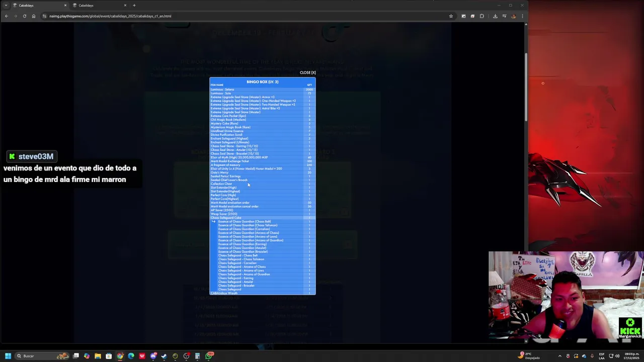The image size is (644, 362).
Task: Open the clock and date flyout
Action: 631,356
